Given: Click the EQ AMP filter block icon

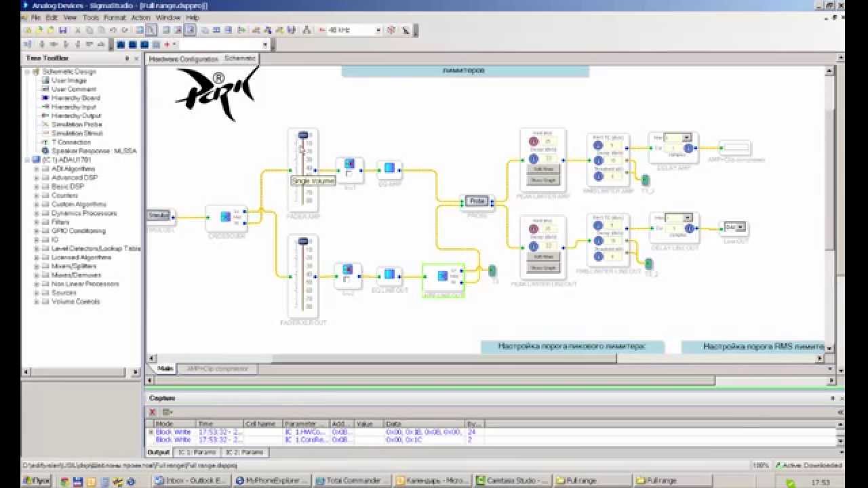Looking at the screenshot, I should 389,167.
